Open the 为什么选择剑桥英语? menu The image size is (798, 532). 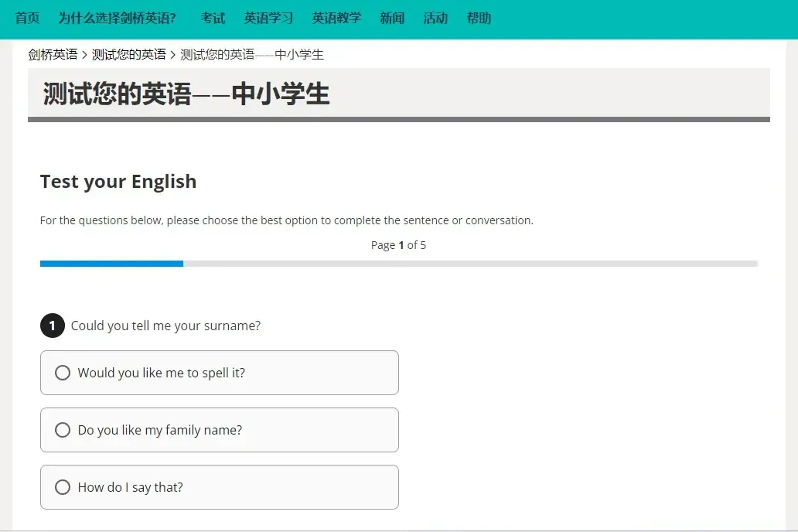click(x=117, y=18)
